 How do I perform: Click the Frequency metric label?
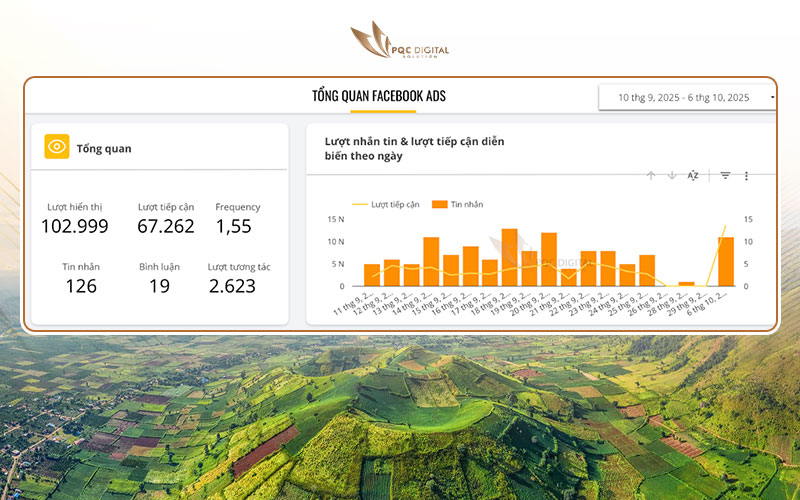pos(238,207)
